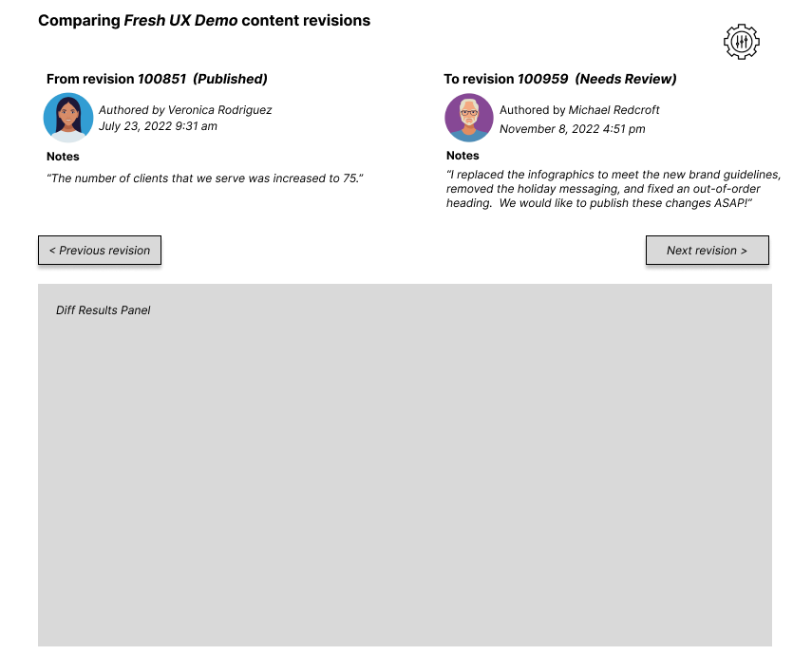Click Veronica Rodriguez's avatar
Image resolution: width=812 pixels, height=655 pixels.
68,118
